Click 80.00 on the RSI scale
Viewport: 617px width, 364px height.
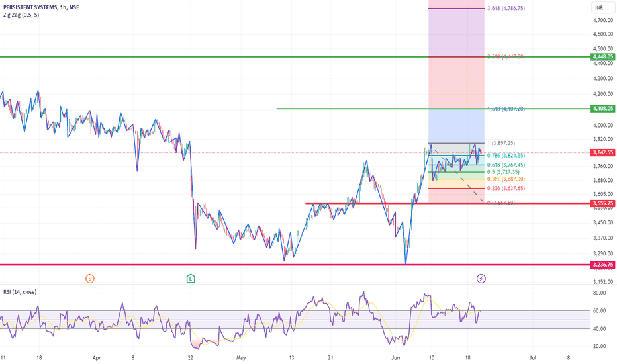coord(599,293)
